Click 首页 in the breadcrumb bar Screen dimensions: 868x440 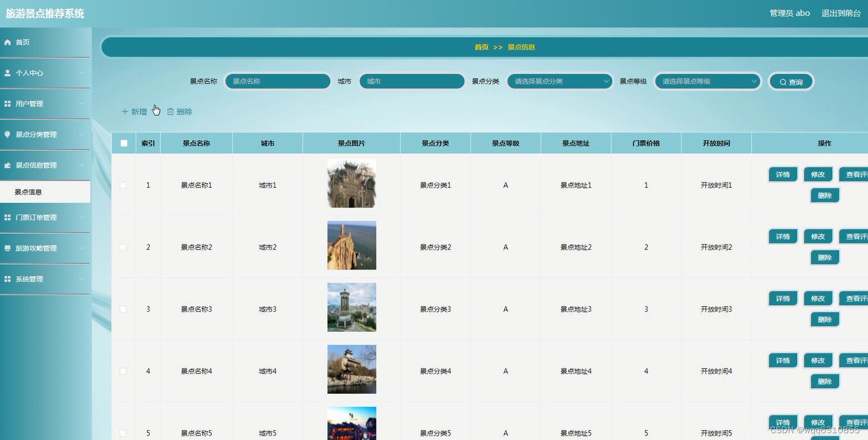coord(481,47)
